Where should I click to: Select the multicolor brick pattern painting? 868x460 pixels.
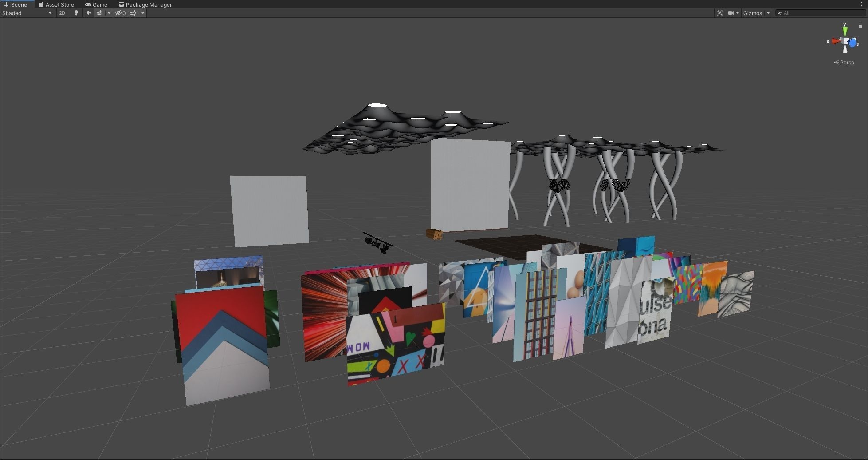(688, 284)
